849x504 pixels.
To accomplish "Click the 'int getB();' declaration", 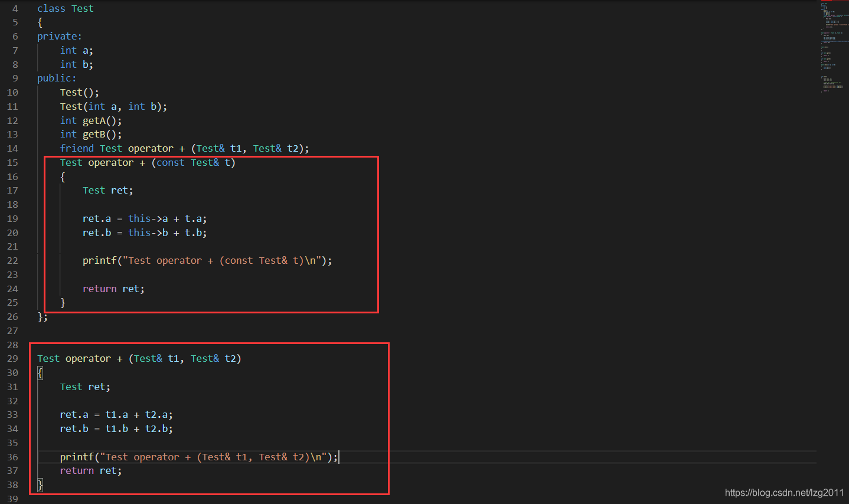I will (x=91, y=135).
